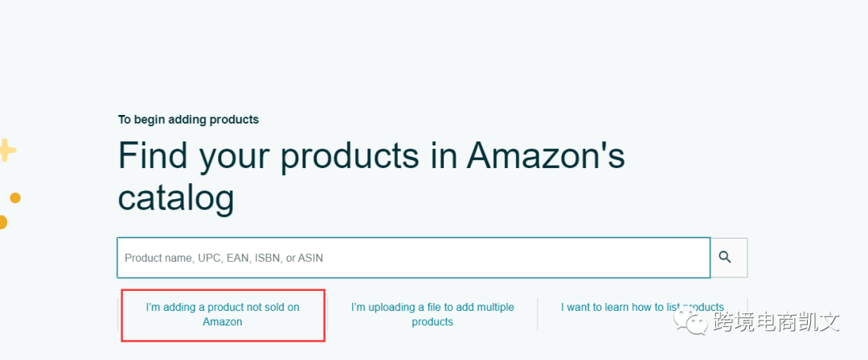Click the word 'products' under the upload link

[x=432, y=321]
